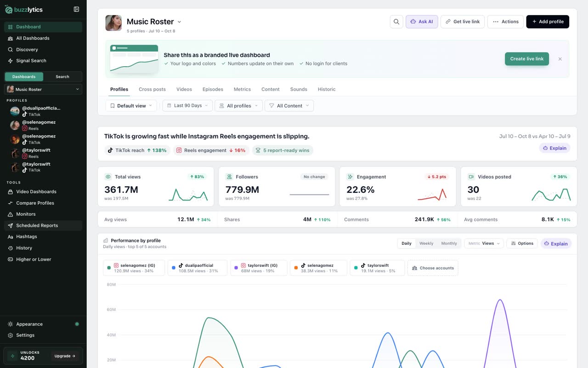Switch to Sounds tab
588x368 pixels.
[x=299, y=89]
